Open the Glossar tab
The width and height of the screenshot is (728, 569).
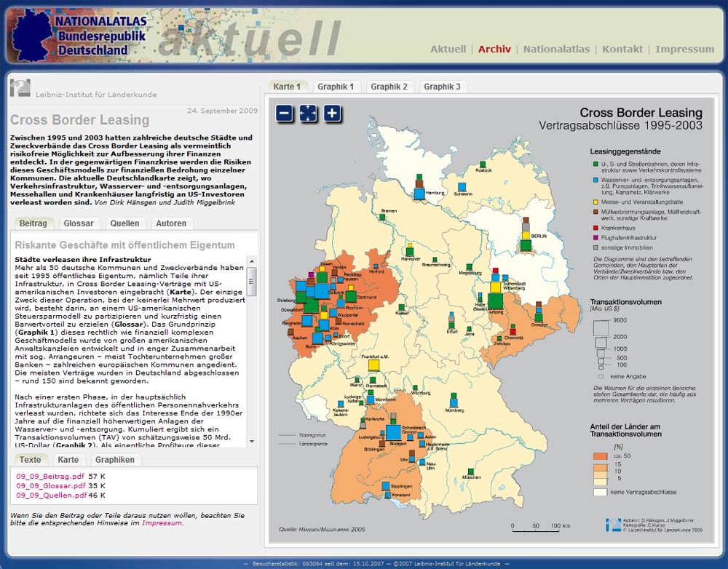79,223
